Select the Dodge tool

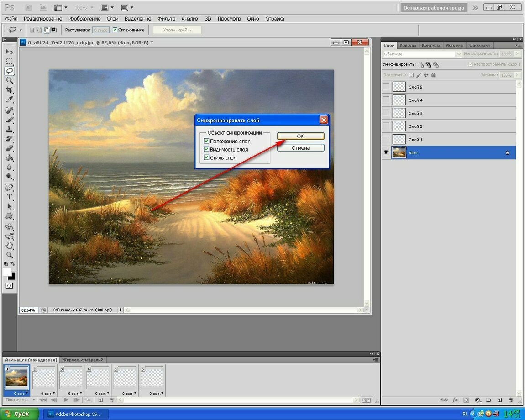click(10, 177)
